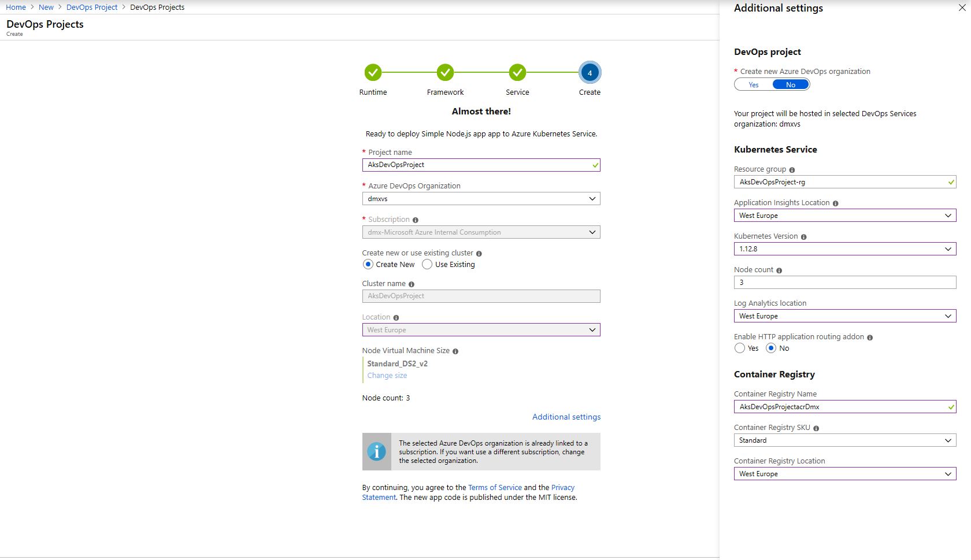Open the Azure DevOps Organization dropdown
Viewport: 971px width, 560px height.
(x=481, y=199)
